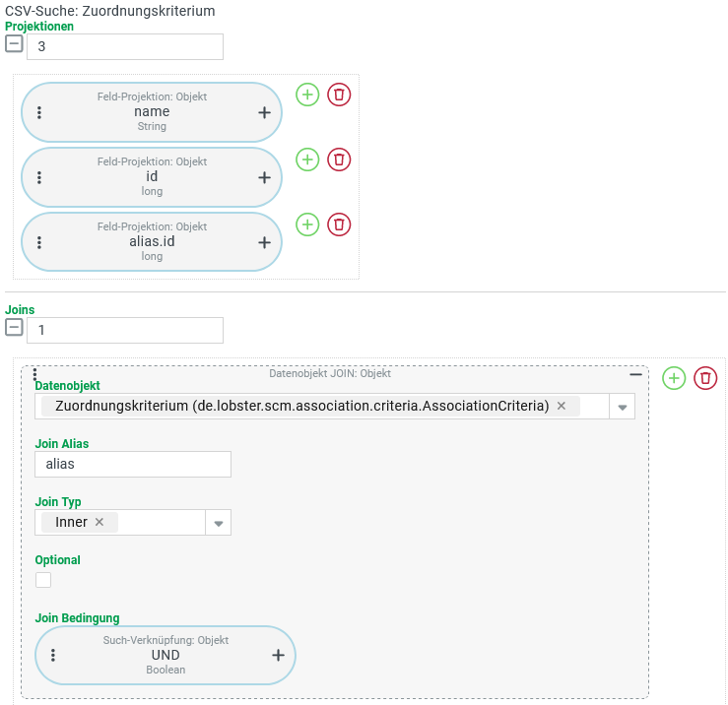This screenshot has height=705, width=728.
Task: Clear the Inner join type chip
Action: (x=99, y=522)
